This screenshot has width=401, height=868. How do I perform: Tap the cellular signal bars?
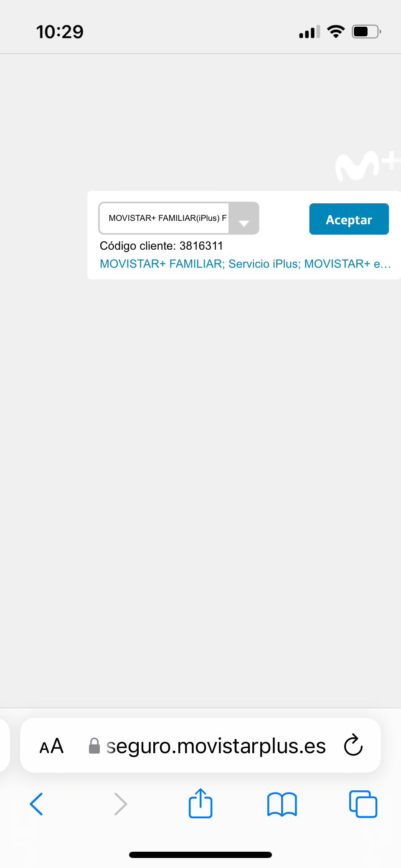pyautogui.click(x=310, y=32)
